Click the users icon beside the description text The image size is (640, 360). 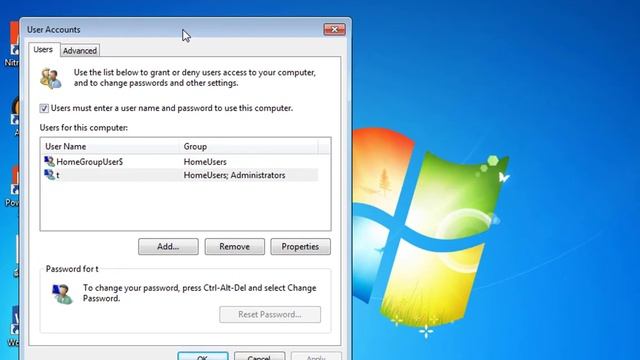click(x=51, y=78)
